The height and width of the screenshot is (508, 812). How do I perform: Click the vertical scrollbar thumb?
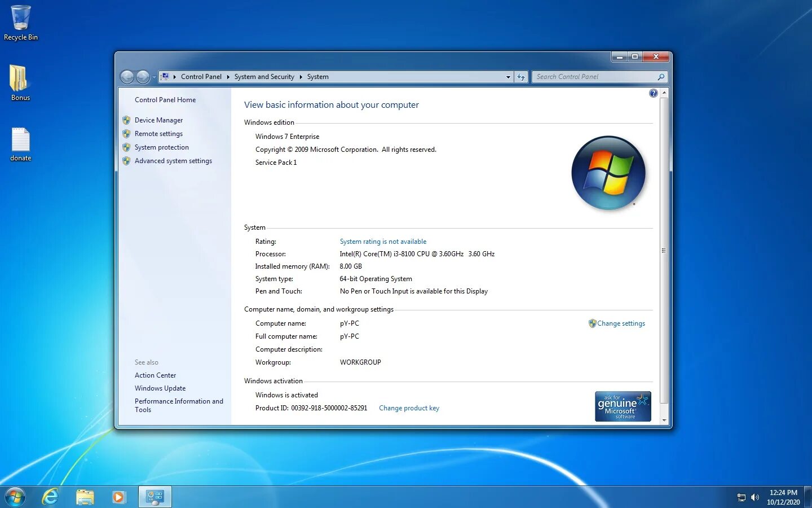pyautogui.click(x=664, y=250)
